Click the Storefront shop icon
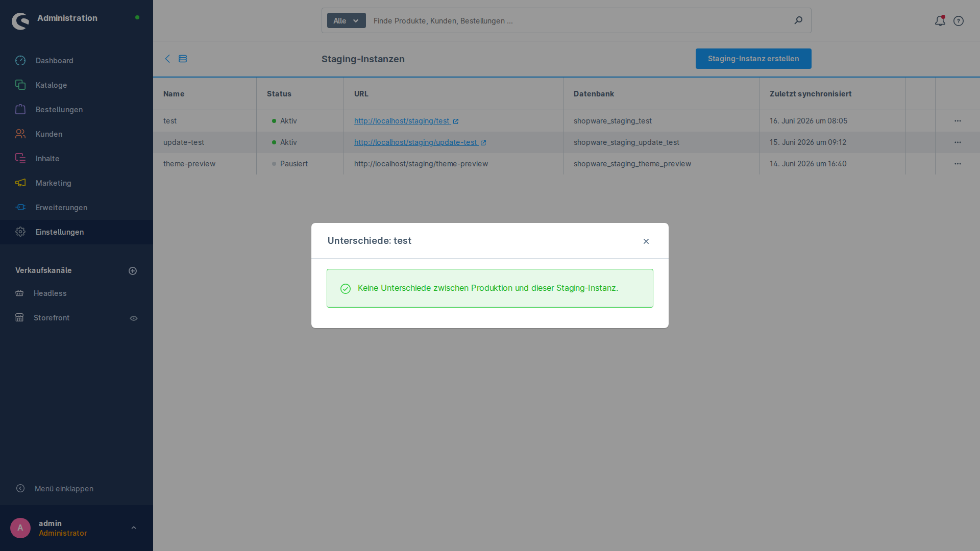Image resolution: width=980 pixels, height=551 pixels. (x=19, y=318)
